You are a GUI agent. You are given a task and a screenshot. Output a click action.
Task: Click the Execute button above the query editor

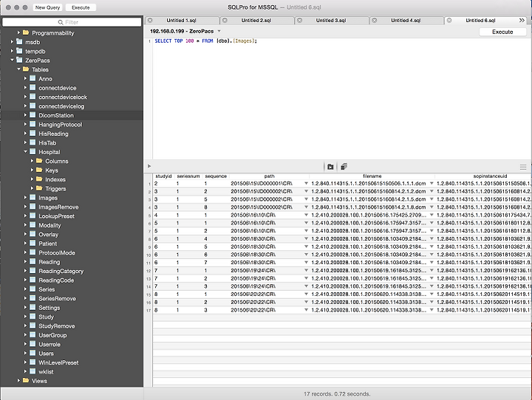click(x=502, y=32)
